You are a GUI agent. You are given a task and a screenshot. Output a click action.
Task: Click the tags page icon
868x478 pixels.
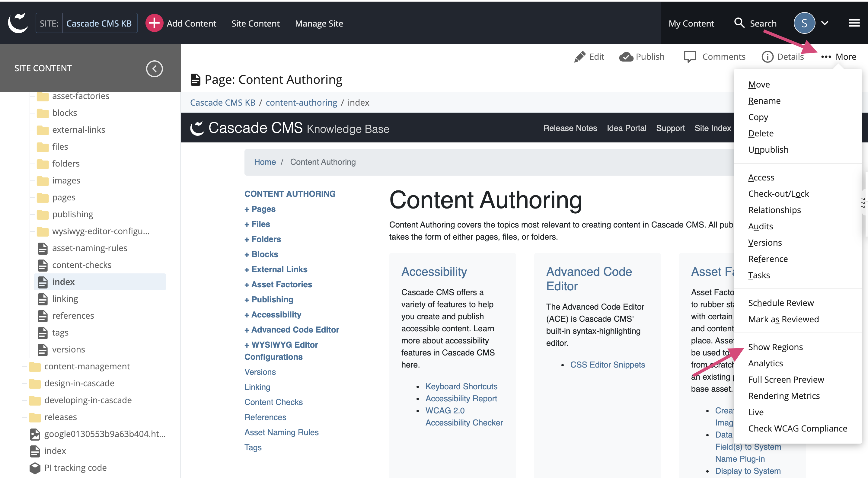point(43,333)
